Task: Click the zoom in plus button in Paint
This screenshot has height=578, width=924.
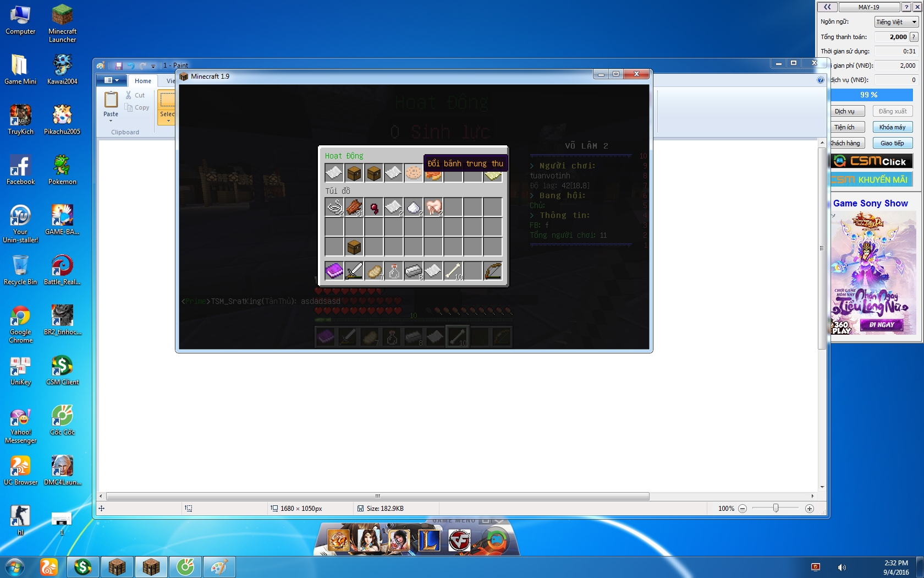Action: 810,509
